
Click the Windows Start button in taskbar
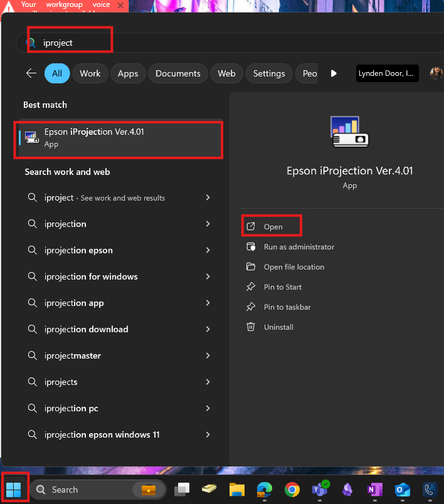[x=14, y=490]
